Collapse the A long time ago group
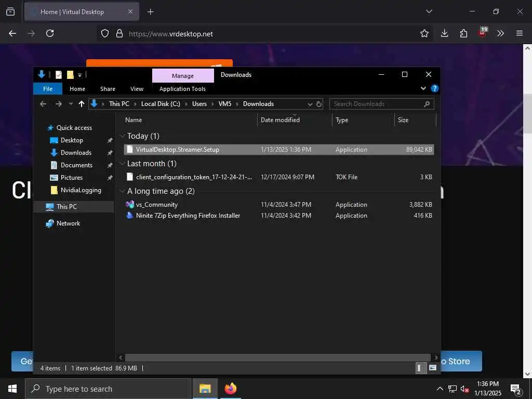Screen dimensions: 532x399 (122, 191)
